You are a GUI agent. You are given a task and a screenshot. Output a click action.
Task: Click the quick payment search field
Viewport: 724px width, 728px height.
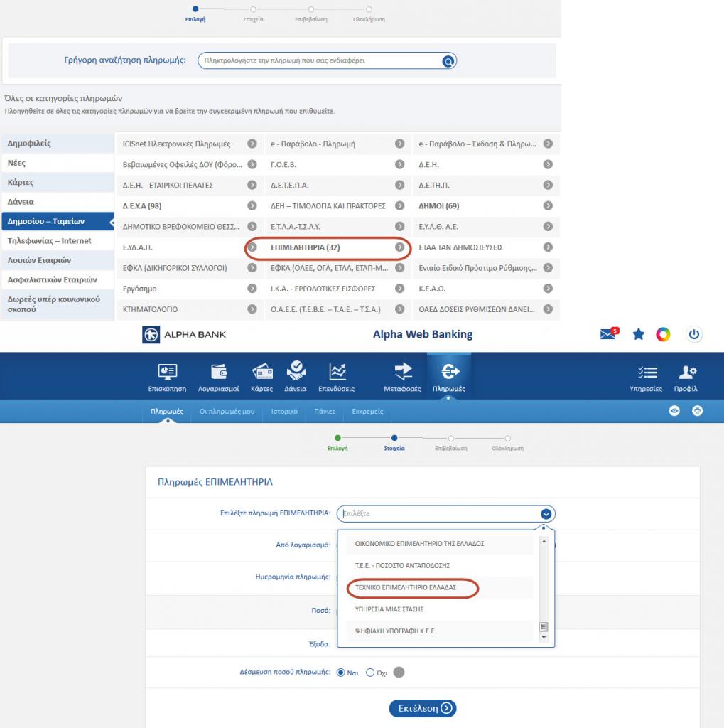[328, 61]
